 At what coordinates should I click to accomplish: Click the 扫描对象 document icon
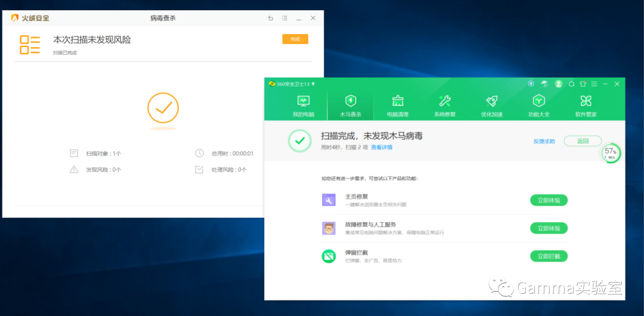click(x=74, y=153)
